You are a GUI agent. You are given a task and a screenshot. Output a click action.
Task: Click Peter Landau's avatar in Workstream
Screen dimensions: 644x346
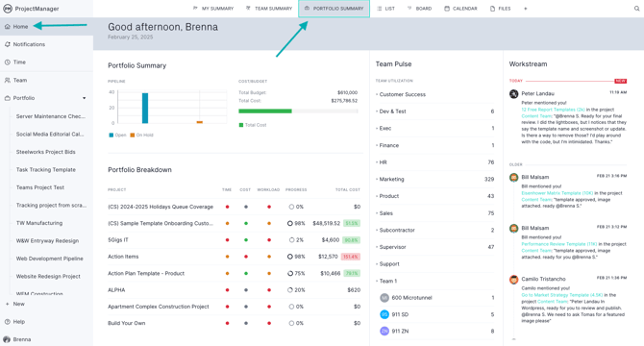click(514, 94)
